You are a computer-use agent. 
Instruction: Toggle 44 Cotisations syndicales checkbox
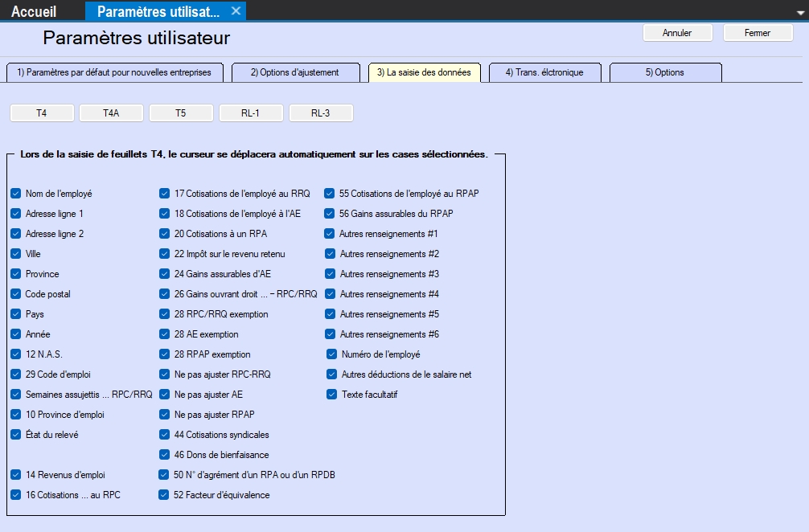[x=165, y=435]
